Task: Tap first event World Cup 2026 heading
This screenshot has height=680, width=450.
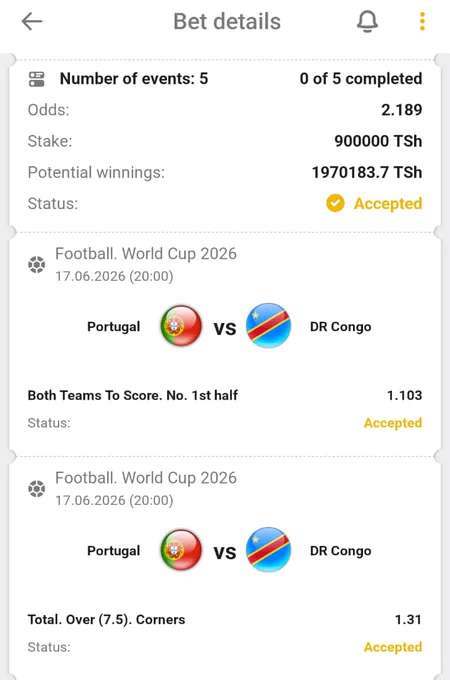Action: 146,254
